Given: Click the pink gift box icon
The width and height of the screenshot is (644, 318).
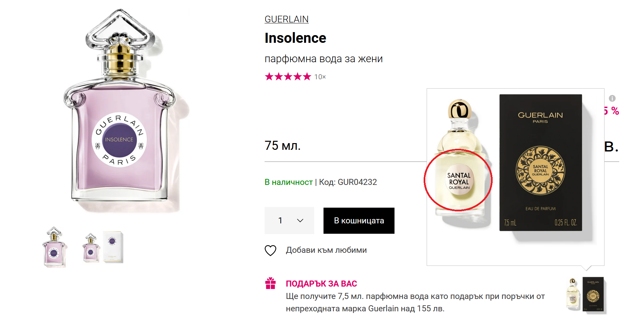Looking at the screenshot, I should pos(270,284).
